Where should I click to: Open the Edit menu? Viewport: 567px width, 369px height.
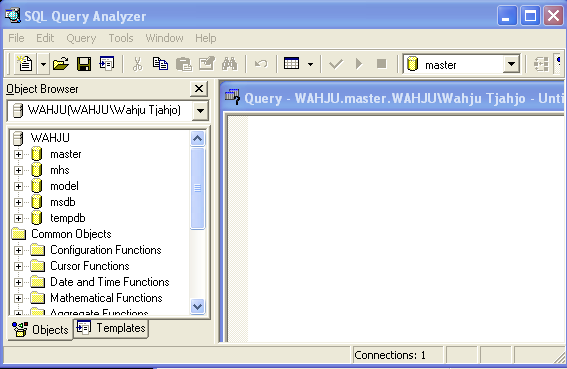[x=45, y=38]
